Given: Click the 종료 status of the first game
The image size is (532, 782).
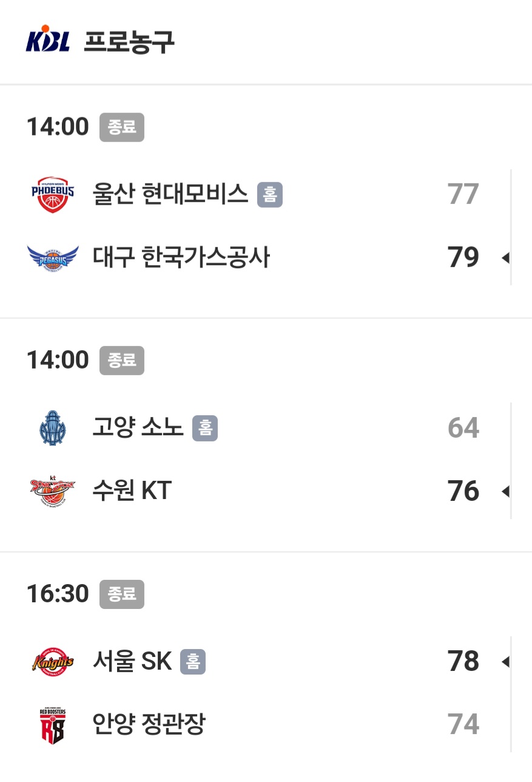Looking at the screenshot, I should pyautogui.click(x=122, y=127).
